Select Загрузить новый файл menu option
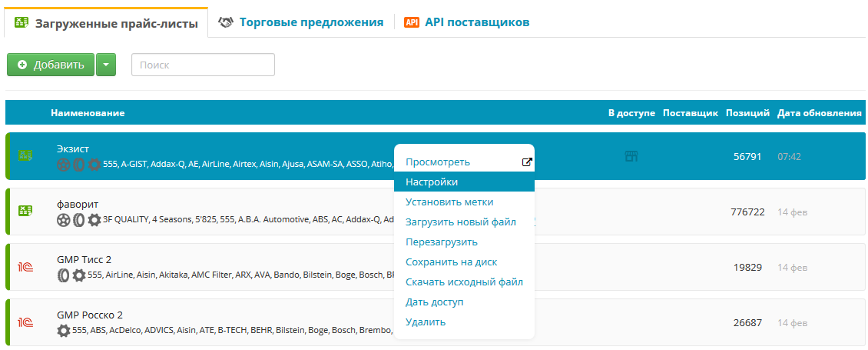Image resolution: width=868 pixels, height=350 pixels. (461, 222)
